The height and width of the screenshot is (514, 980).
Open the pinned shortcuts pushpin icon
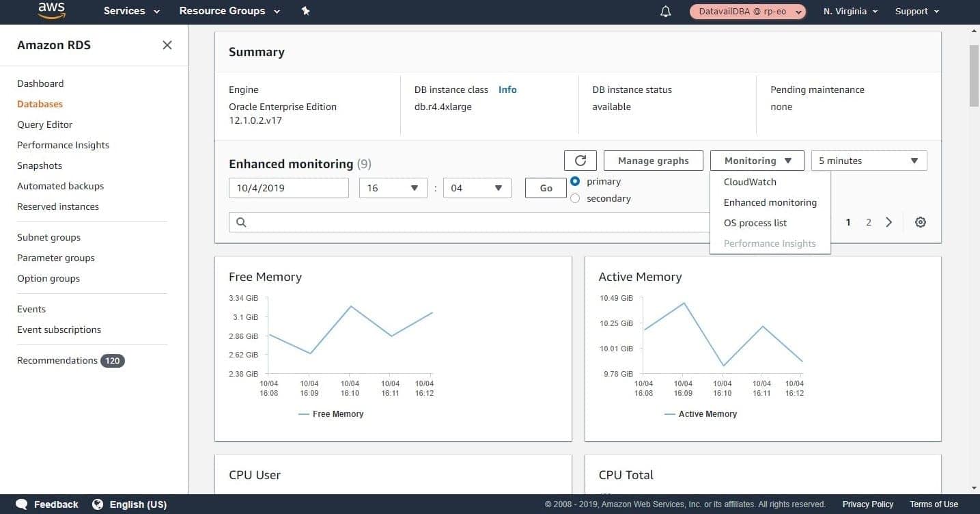click(x=305, y=11)
